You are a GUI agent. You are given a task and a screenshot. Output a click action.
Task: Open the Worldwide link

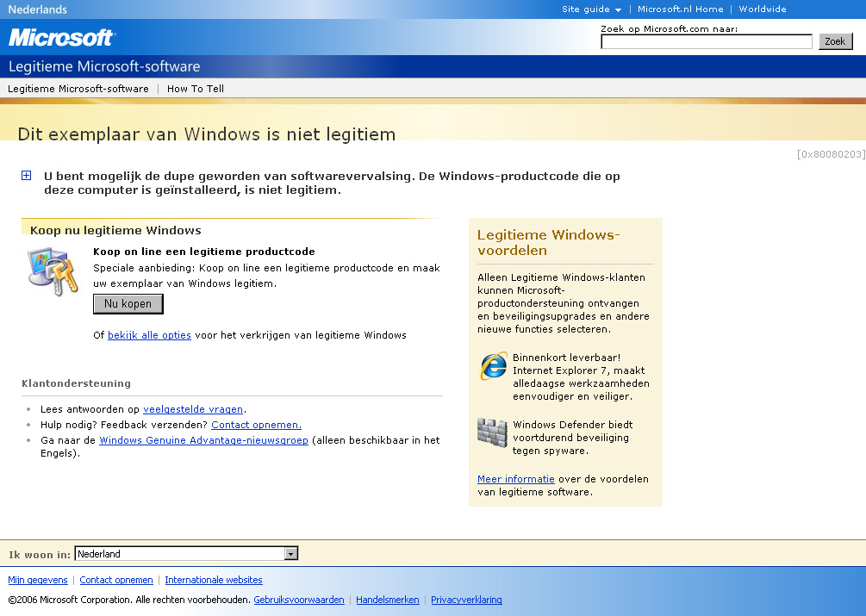[x=763, y=9]
